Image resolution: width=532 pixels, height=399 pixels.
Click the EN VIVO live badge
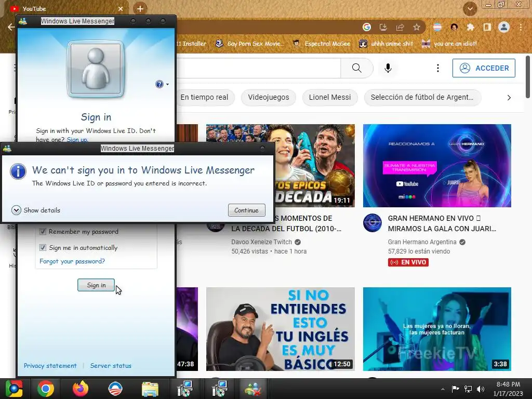[408, 262]
